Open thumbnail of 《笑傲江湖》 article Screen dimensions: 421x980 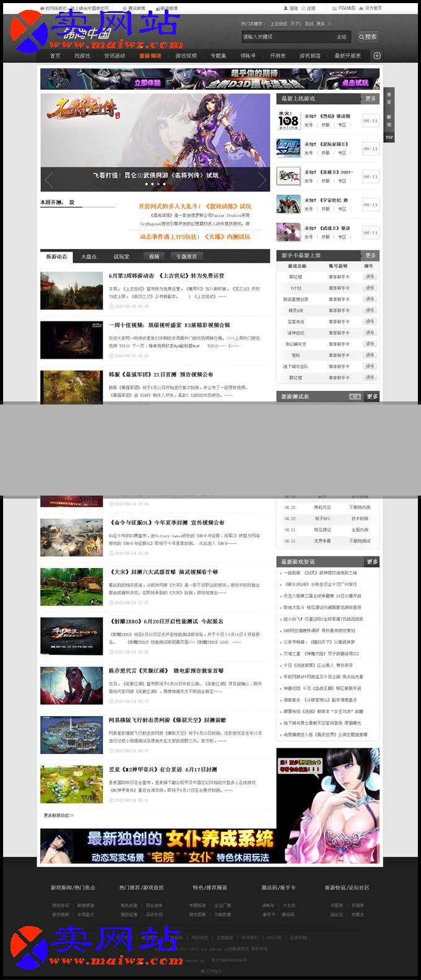point(72,686)
